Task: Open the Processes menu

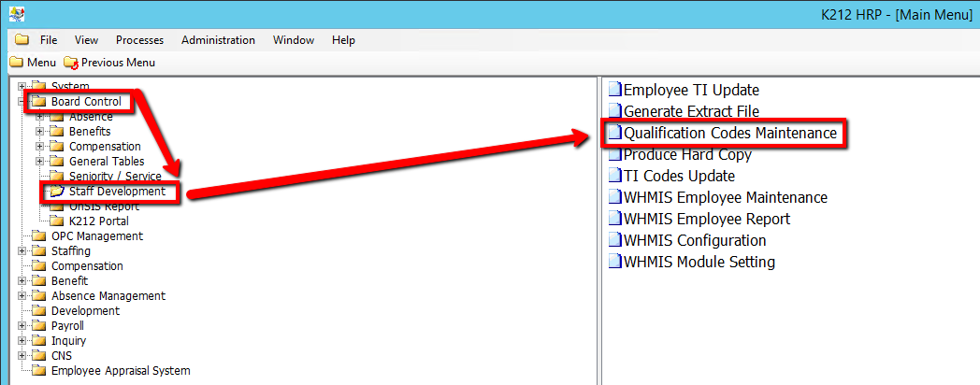Action: pyautogui.click(x=139, y=40)
